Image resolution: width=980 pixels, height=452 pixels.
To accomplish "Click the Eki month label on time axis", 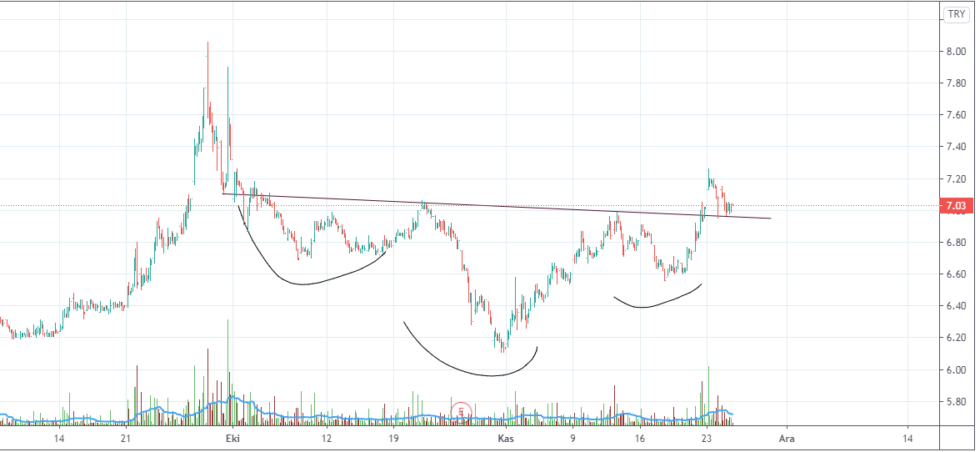I will 232,439.
